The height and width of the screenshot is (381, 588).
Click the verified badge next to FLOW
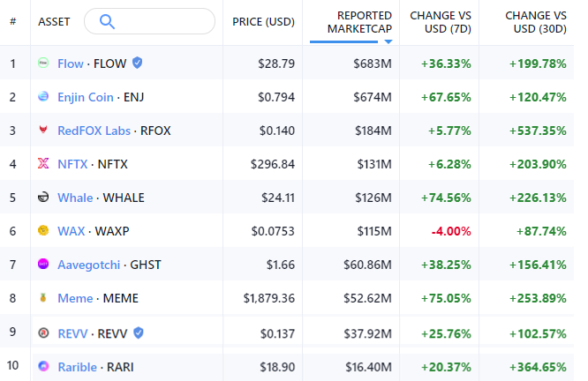(138, 63)
